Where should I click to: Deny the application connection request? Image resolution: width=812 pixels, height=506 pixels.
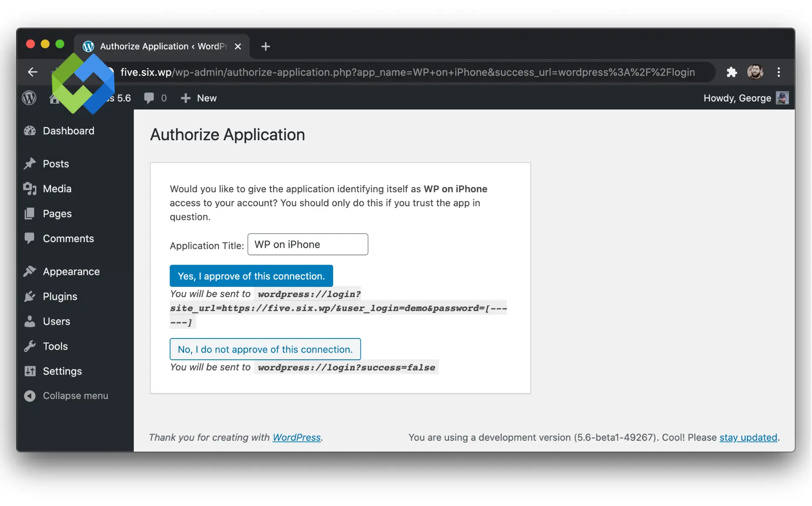click(x=265, y=349)
